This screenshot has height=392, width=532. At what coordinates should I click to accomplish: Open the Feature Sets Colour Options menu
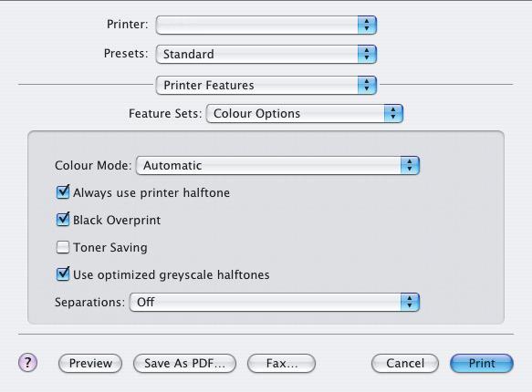pos(305,114)
